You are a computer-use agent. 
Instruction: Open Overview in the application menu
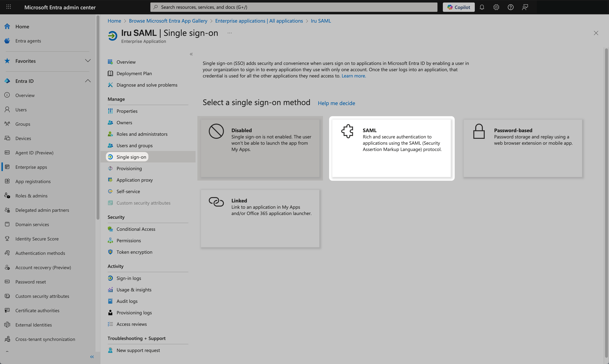pos(126,62)
